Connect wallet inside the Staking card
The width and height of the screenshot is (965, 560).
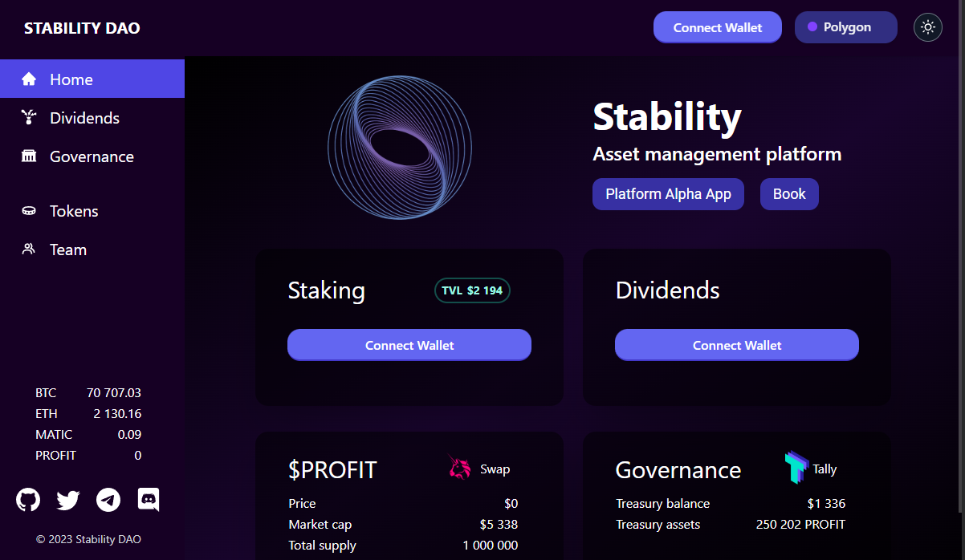point(409,344)
